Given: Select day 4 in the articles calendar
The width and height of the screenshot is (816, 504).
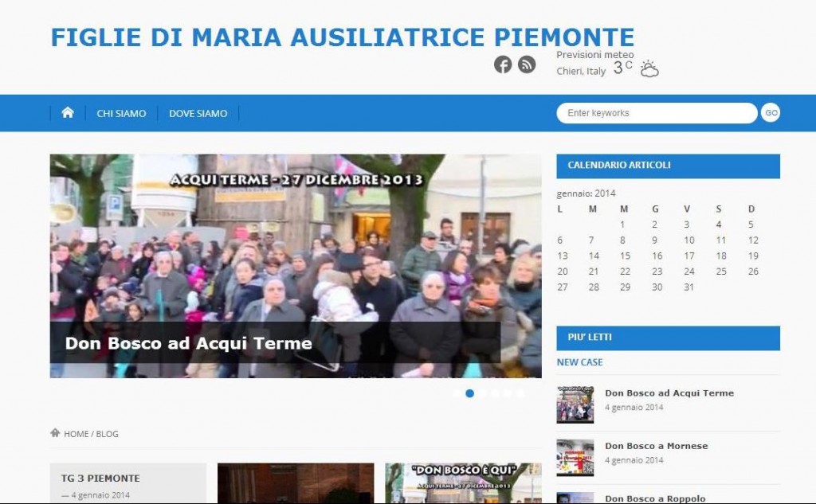Looking at the screenshot, I should pos(719,225).
